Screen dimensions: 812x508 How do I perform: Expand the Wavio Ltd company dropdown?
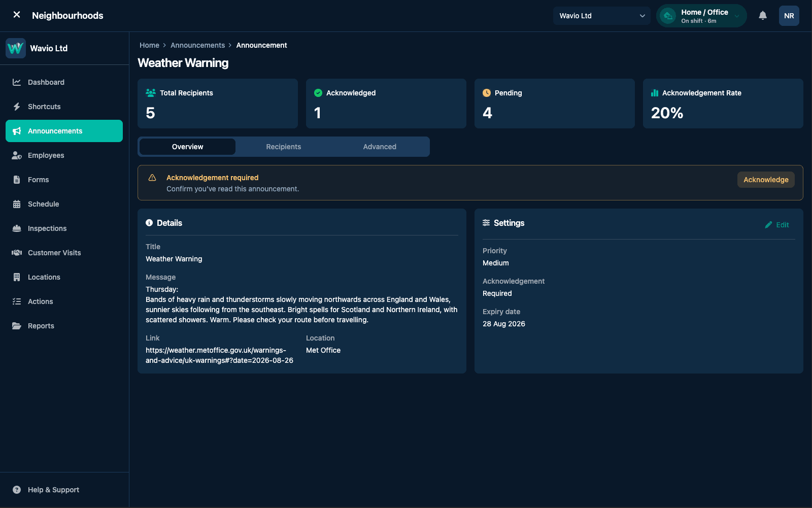coord(601,16)
